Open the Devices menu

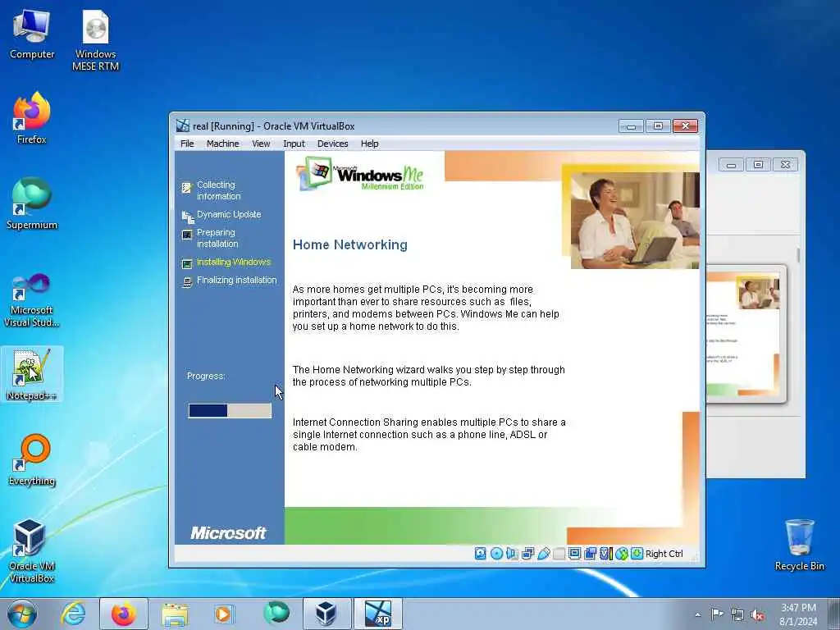point(333,144)
